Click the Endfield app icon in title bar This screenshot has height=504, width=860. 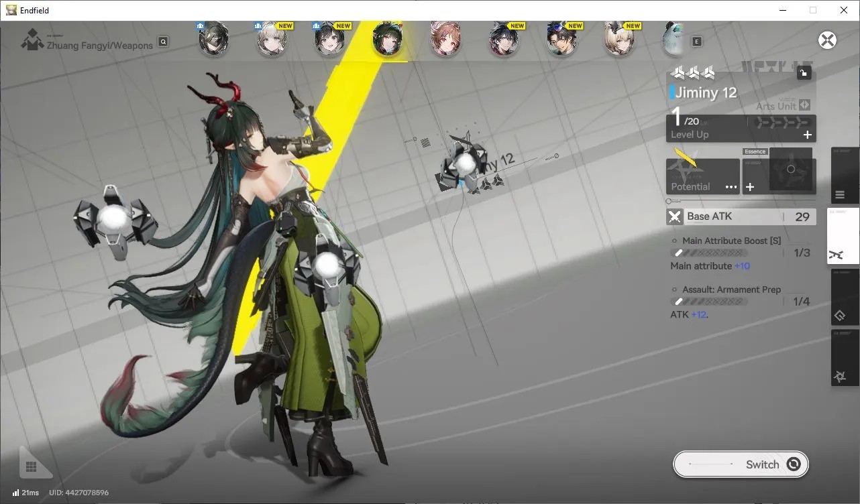(x=11, y=10)
